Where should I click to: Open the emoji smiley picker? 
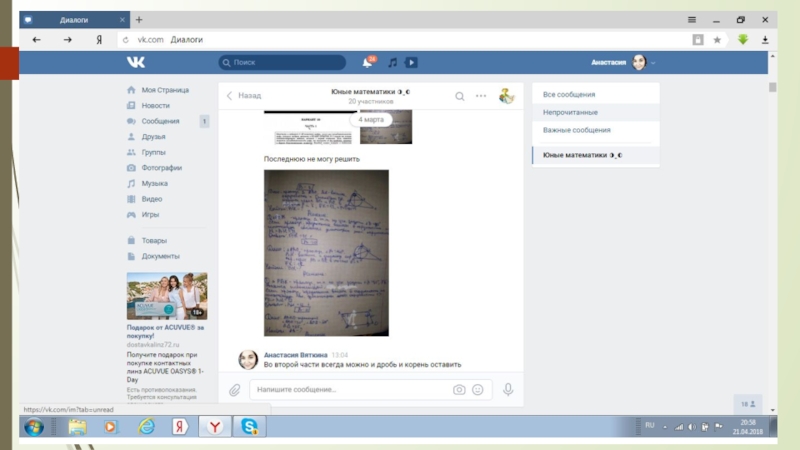478,390
